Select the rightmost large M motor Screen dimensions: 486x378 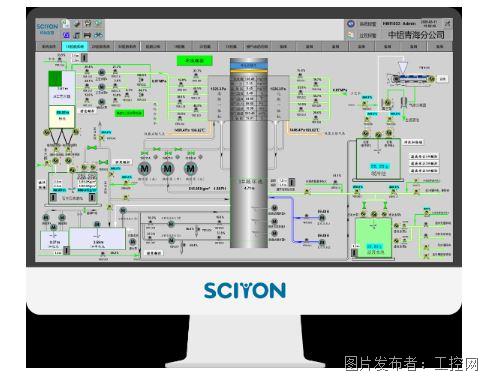point(191,169)
